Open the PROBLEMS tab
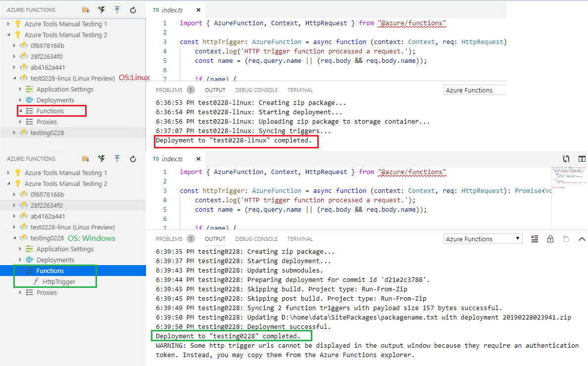Image resolution: width=588 pixels, height=366 pixels. pyautogui.click(x=171, y=90)
